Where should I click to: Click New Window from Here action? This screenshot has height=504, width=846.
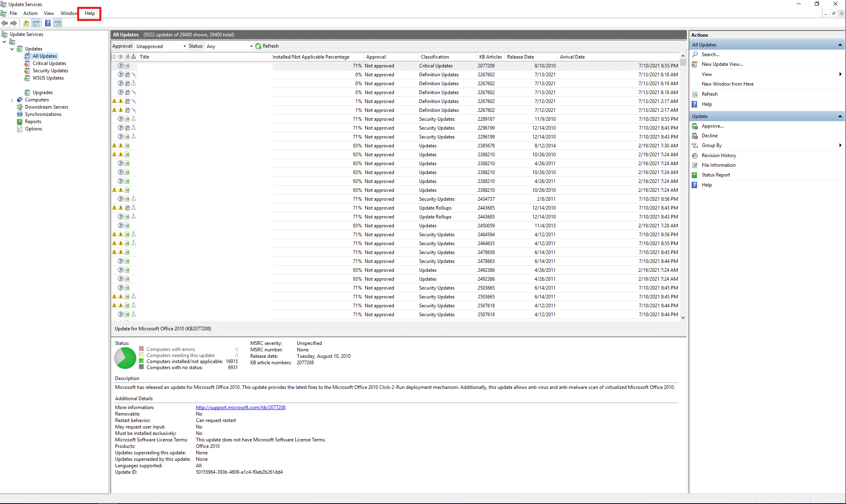727,84
